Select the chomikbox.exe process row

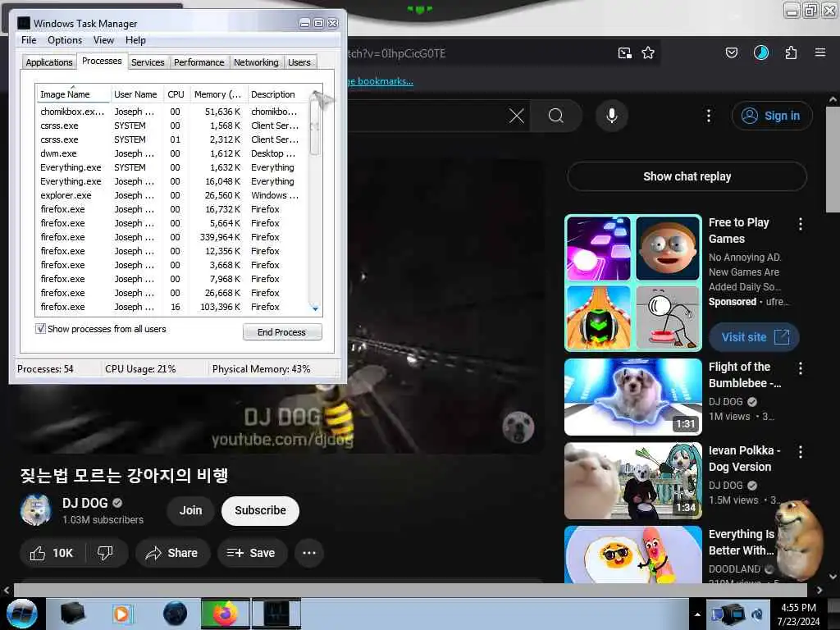[x=171, y=112]
